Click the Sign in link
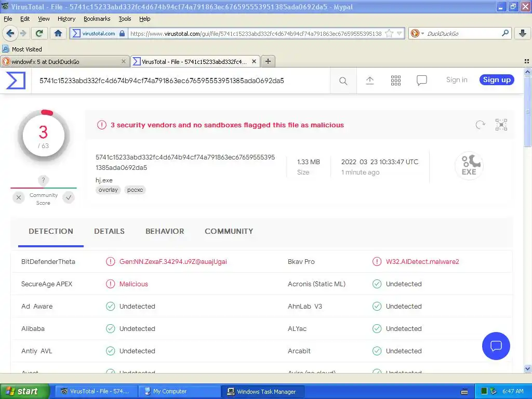This screenshot has height=399, width=532. (457, 79)
